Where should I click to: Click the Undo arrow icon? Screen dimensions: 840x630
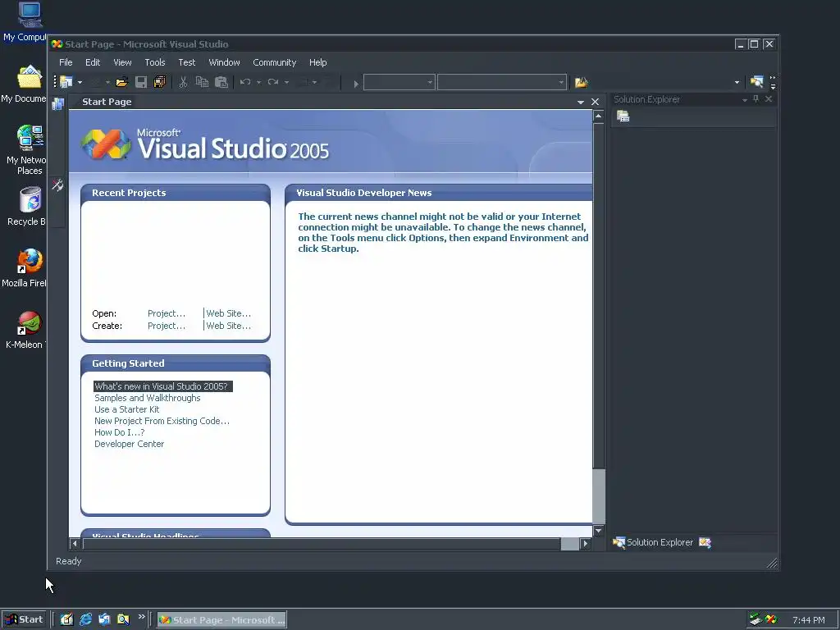click(x=245, y=82)
